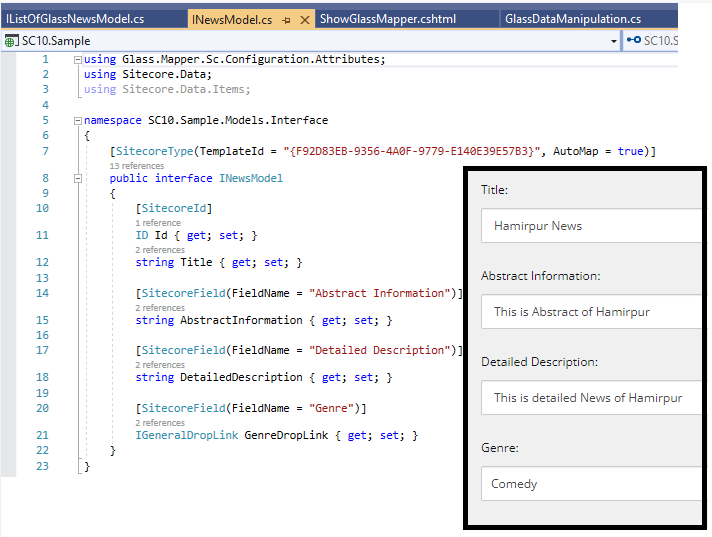Close the INewsModel.cs tab
Image resolution: width=712 pixels, height=537 pixels.
305,20
